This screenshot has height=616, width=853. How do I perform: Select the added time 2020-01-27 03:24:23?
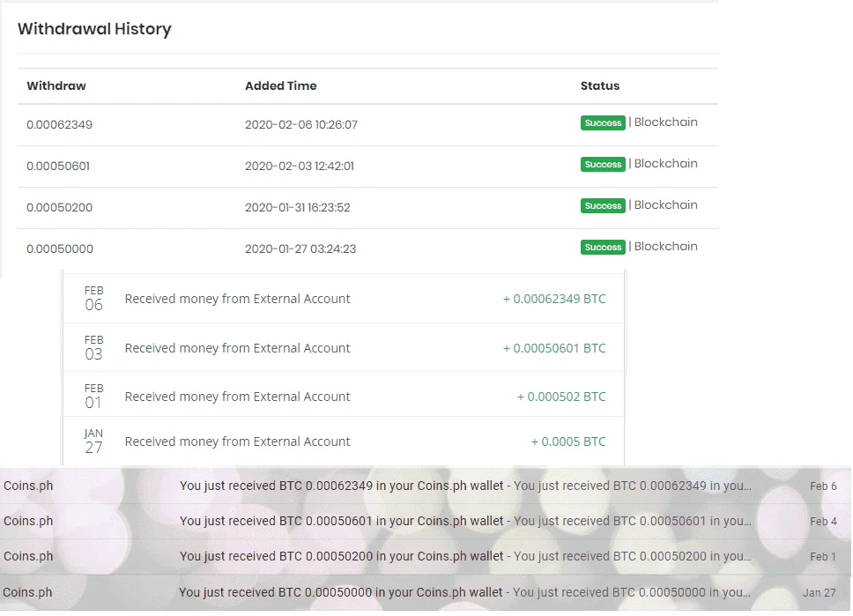click(300, 249)
